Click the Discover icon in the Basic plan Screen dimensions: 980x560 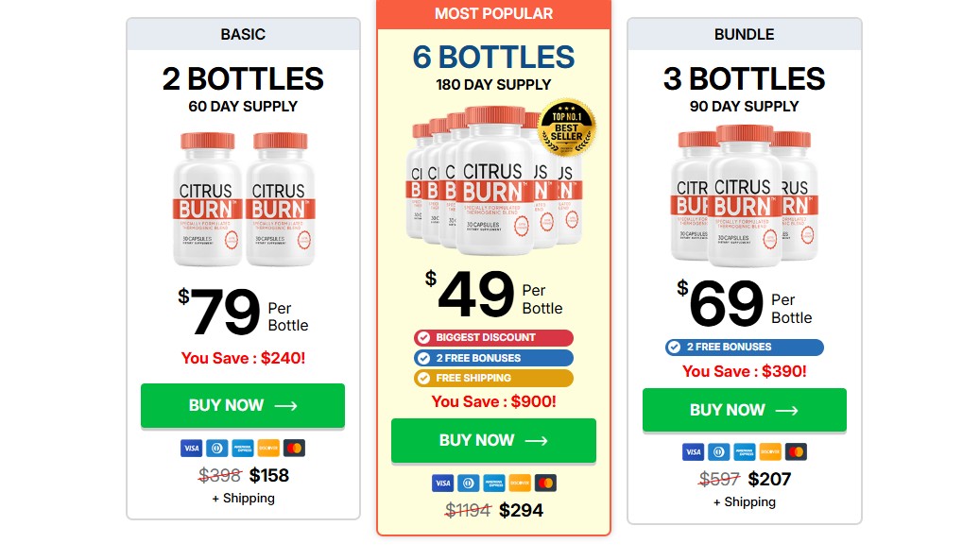click(x=268, y=448)
